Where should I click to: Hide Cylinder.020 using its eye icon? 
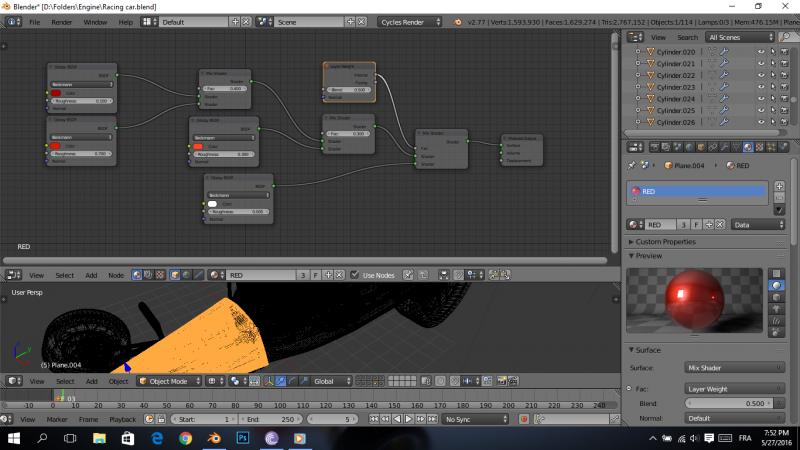click(x=761, y=52)
